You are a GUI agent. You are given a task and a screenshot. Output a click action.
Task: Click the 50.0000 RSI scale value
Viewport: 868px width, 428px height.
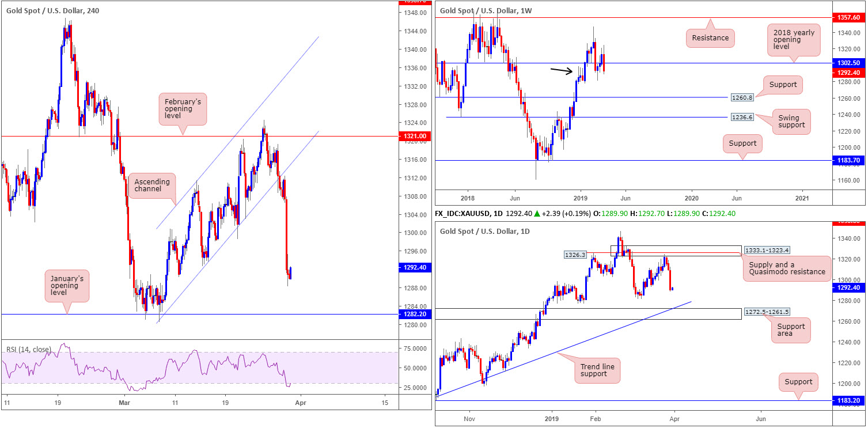point(414,368)
